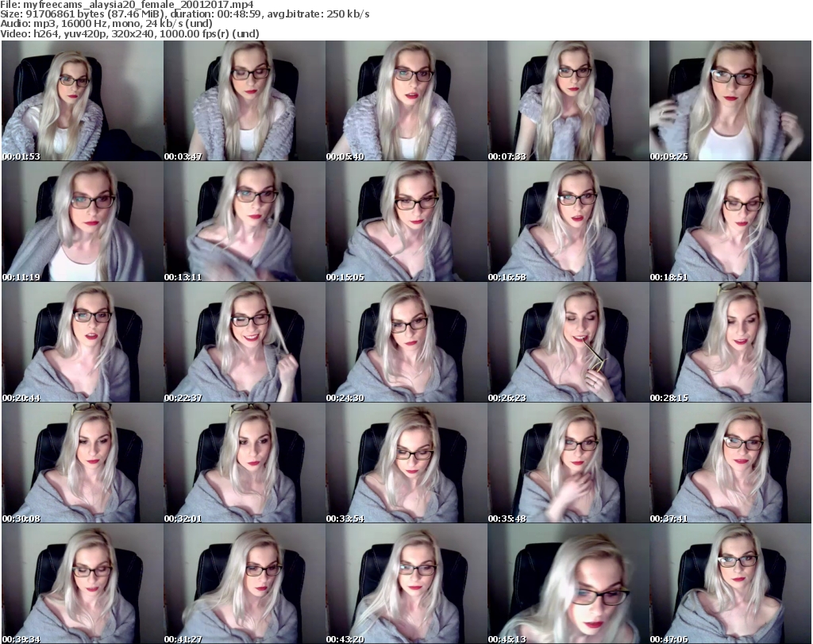813x644 pixels.
Task: Select the thumbnail frame at 00:43:20
Action: [406, 584]
